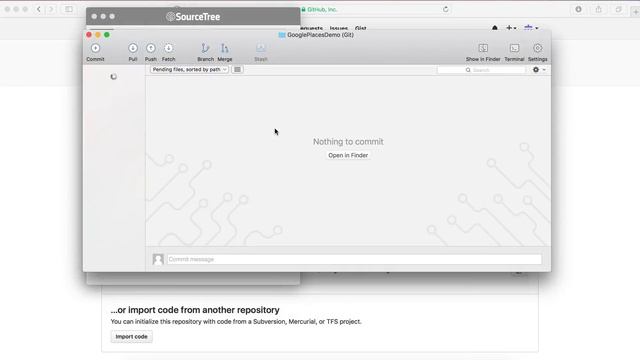Click Safari back navigation arrow
Image resolution: width=640 pixels, height=360 pixels.
point(38,9)
